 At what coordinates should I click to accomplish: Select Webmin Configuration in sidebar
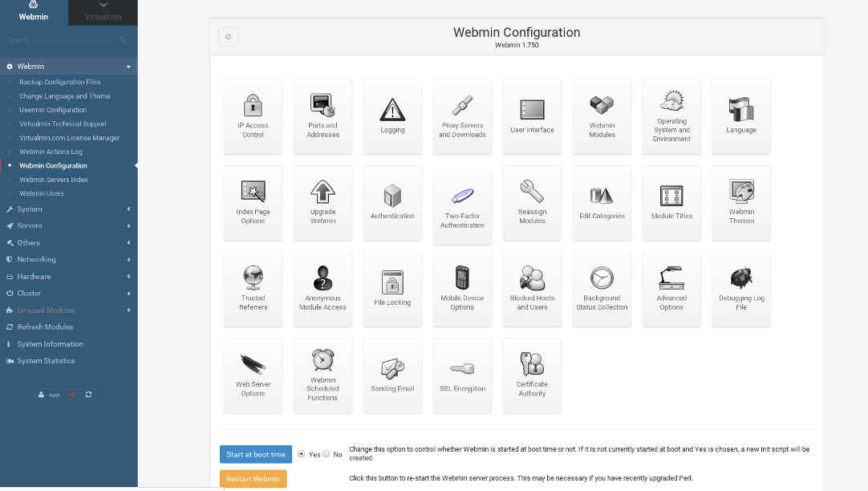(x=53, y=165)
